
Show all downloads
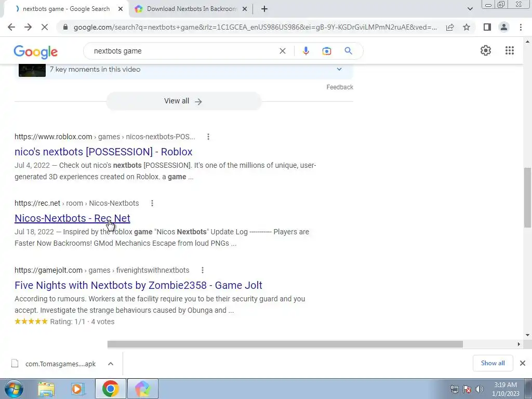pos(493,363)
